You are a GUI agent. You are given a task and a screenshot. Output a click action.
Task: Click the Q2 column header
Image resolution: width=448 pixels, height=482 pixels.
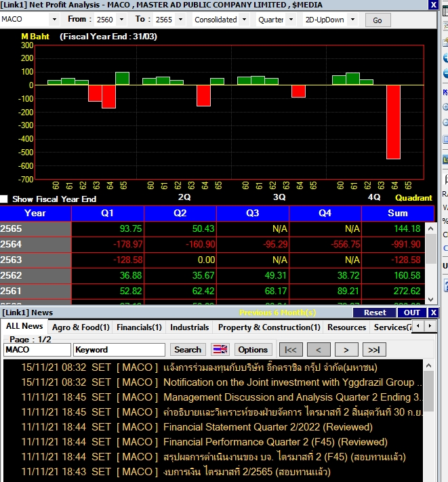[180, 214]
